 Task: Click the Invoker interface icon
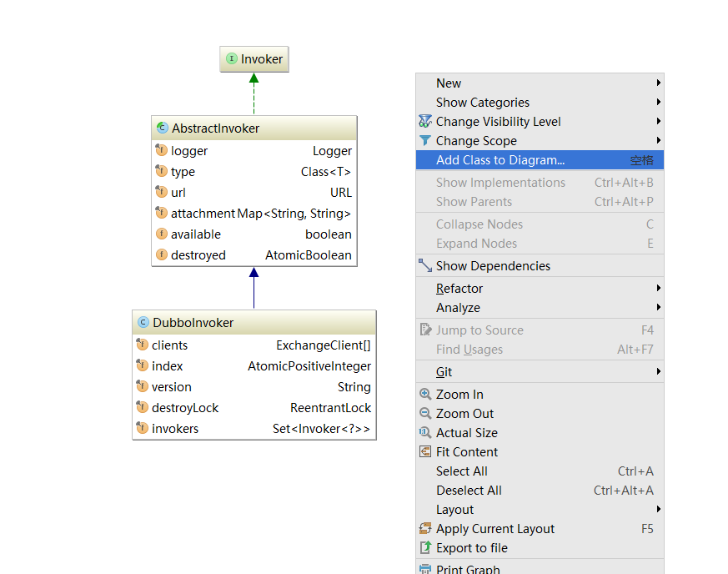[x=231, y=59]
